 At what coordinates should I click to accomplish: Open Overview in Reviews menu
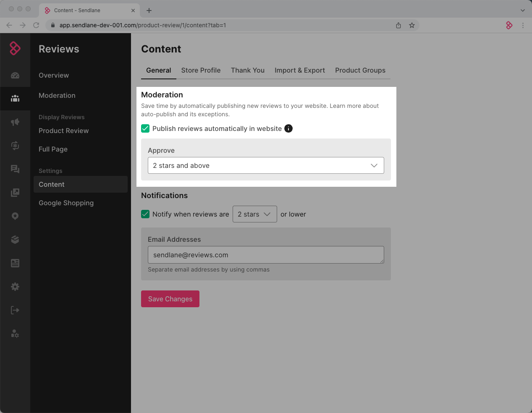tap(54, 75)
